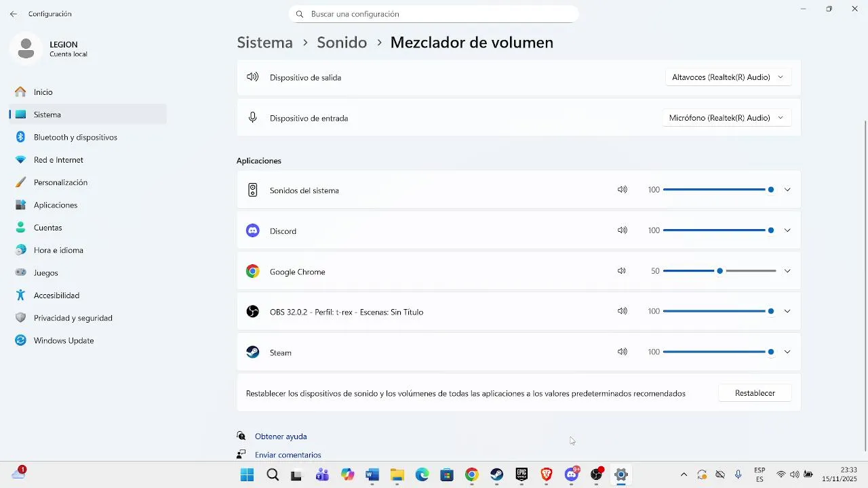Open Copilot from the taskbar

click(347, 474)
